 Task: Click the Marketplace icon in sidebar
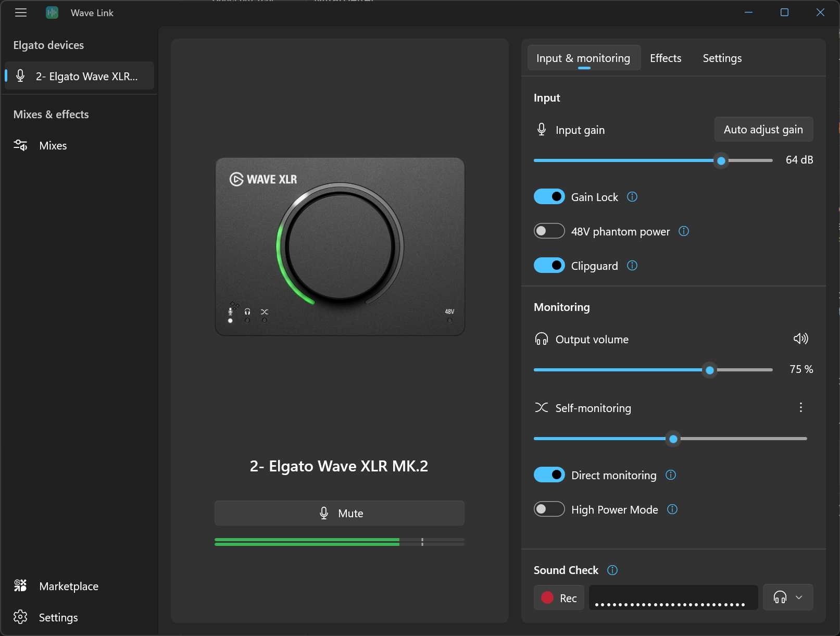pos(20,586)
